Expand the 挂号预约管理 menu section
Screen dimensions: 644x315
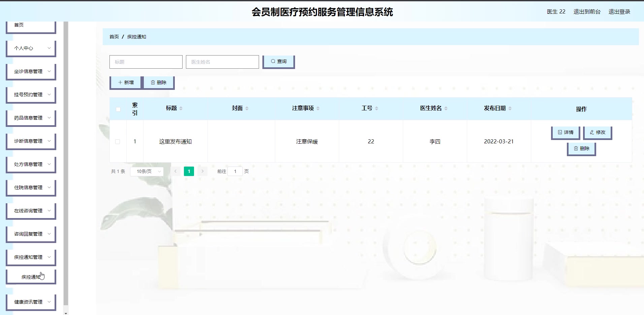click(31, 95)
